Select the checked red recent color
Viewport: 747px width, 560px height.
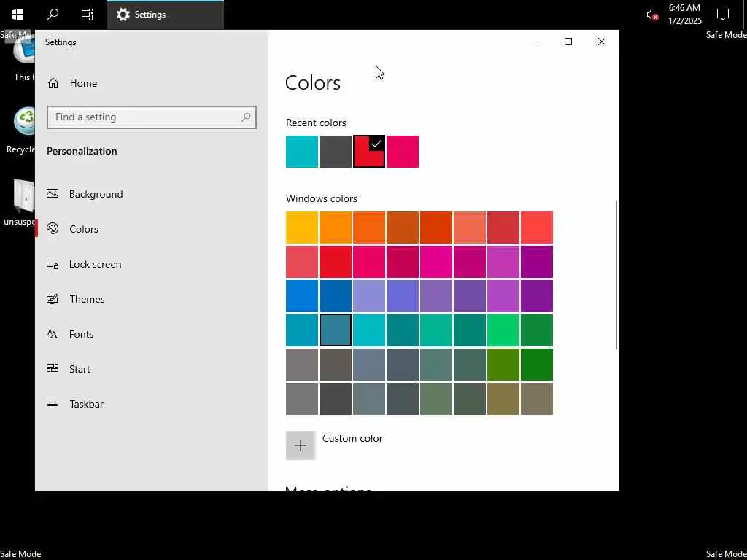[x=369, y=152]
